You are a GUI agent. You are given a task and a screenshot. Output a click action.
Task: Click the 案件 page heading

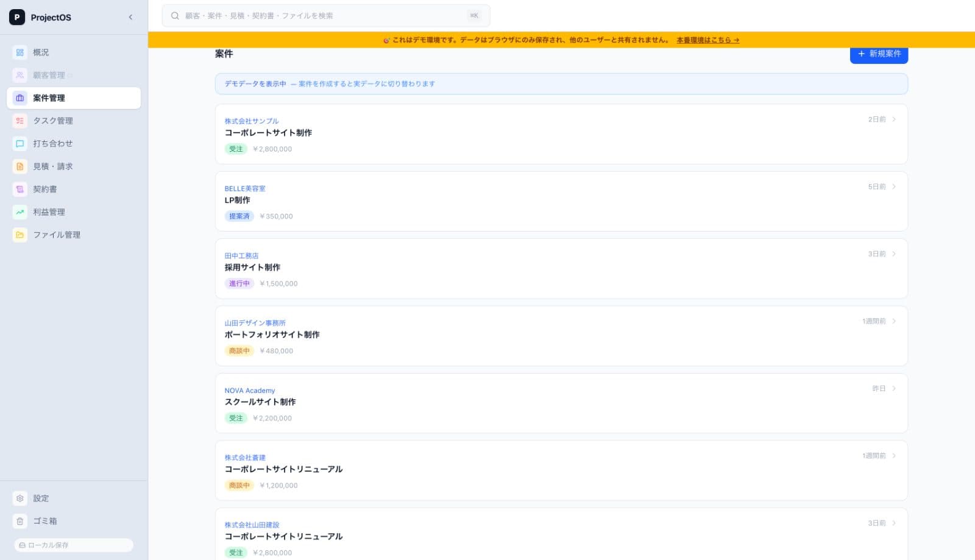224,54
